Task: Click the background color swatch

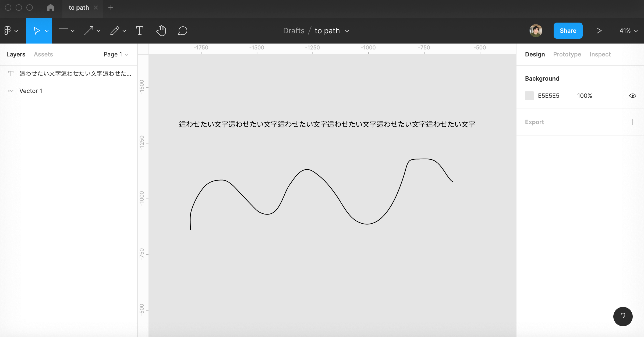Action: click(529, 95)
